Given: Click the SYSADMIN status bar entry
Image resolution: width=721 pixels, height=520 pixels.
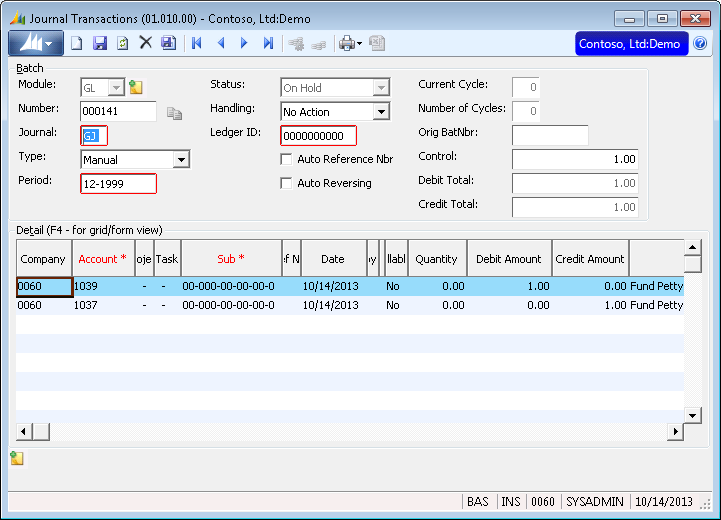Looking at the screenshot, I should pos(595,502).
